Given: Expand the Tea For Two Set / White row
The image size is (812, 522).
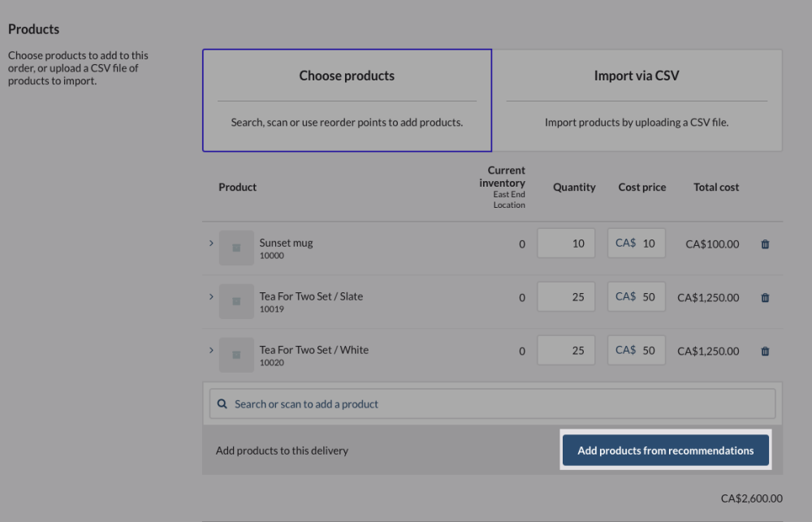Looking at the screenshot, I should pyautogui.click(x=211, y=350).
